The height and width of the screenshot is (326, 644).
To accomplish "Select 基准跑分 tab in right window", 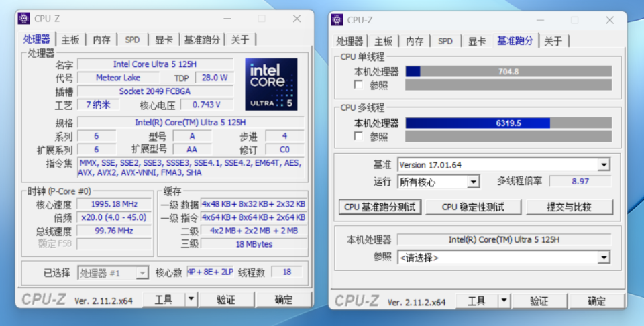I will pos(515,40).
